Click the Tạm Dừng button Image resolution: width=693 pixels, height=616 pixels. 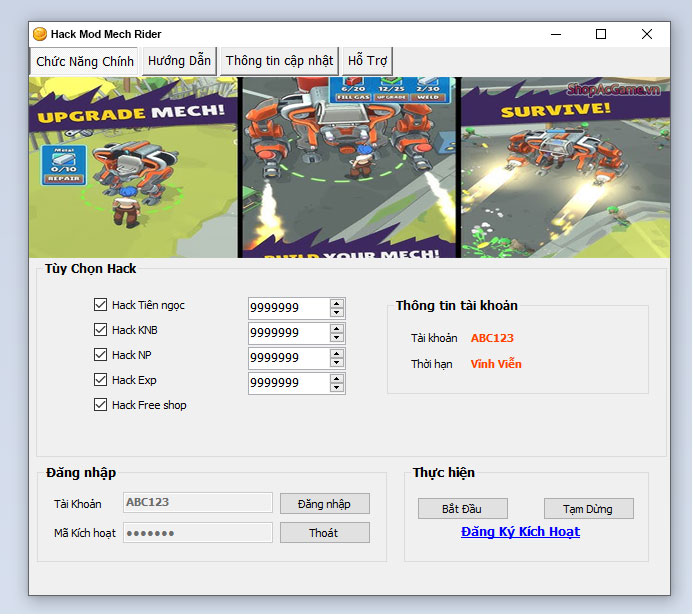588,509
